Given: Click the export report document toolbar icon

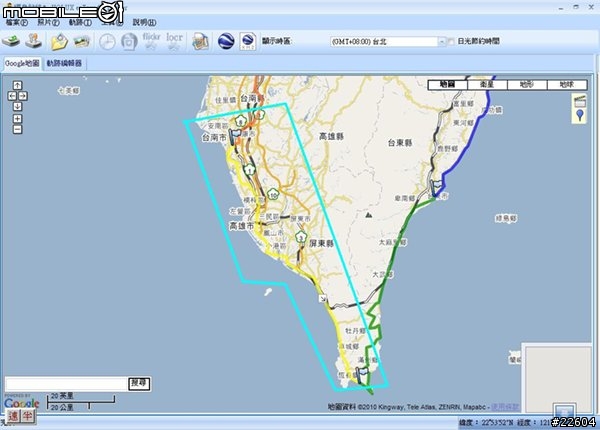Looking at the screenshot, I should pyautogui.click(x=200, y=41).
